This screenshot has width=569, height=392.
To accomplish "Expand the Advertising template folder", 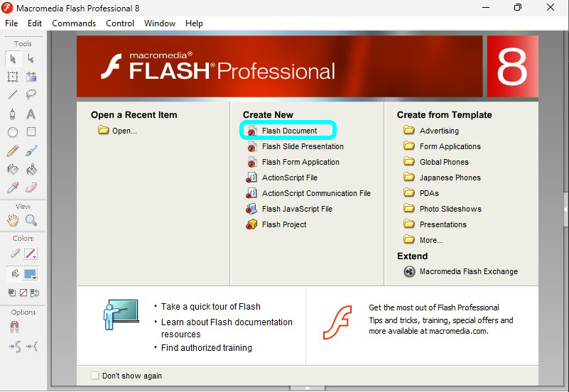I will click(x=438, y=131).
